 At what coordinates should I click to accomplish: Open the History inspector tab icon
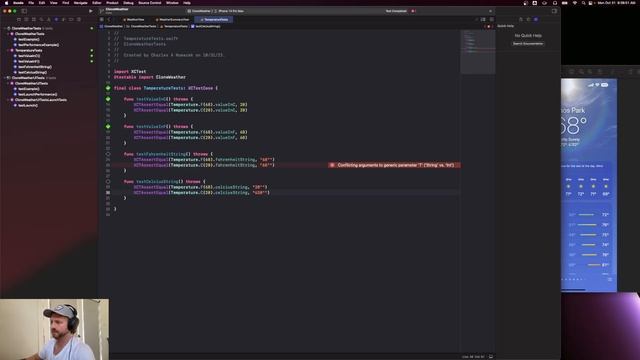(528, 19)
